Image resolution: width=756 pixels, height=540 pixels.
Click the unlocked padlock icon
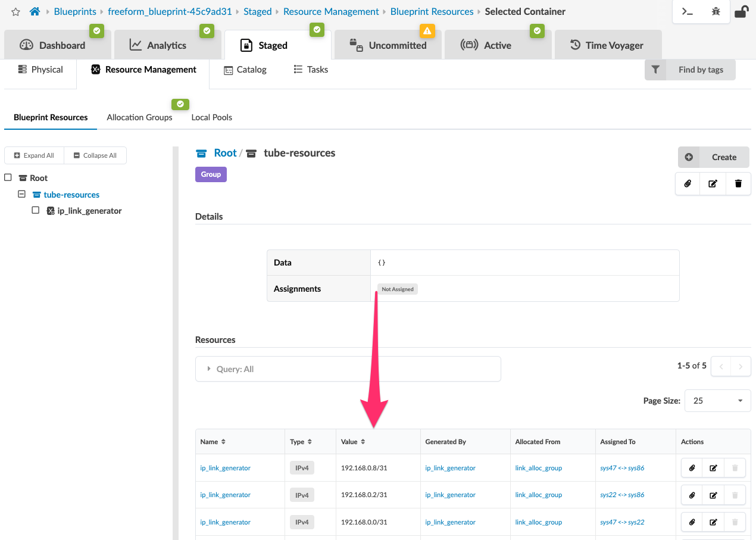741,12
